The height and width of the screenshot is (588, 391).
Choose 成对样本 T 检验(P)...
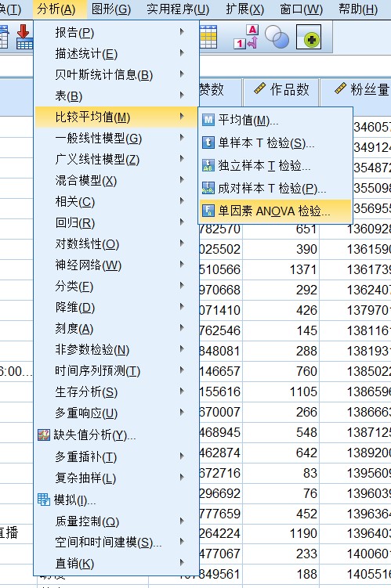pyautogui.click(x=276, y=188)
